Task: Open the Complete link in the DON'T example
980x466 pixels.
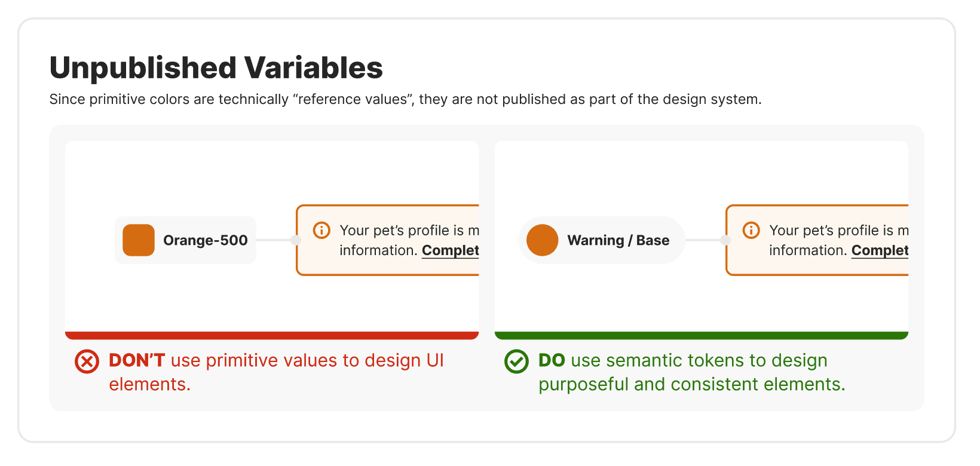Action: [450, 250]
